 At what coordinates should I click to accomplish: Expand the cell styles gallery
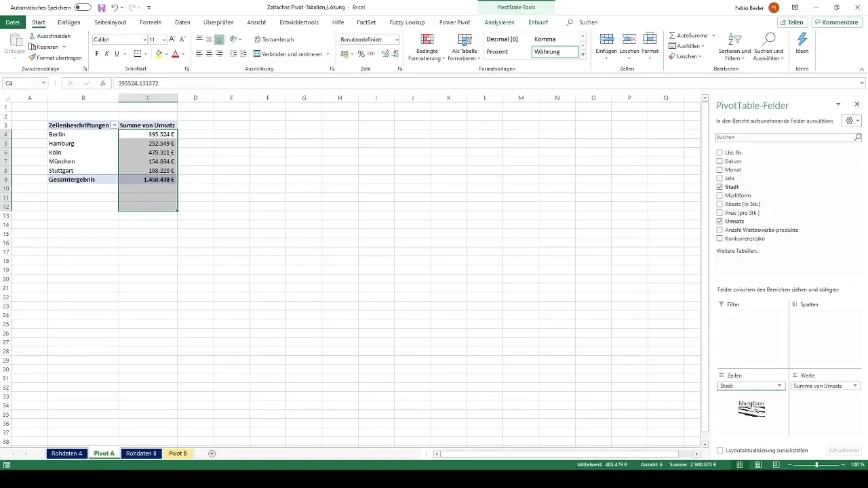(x=583, y=54)
